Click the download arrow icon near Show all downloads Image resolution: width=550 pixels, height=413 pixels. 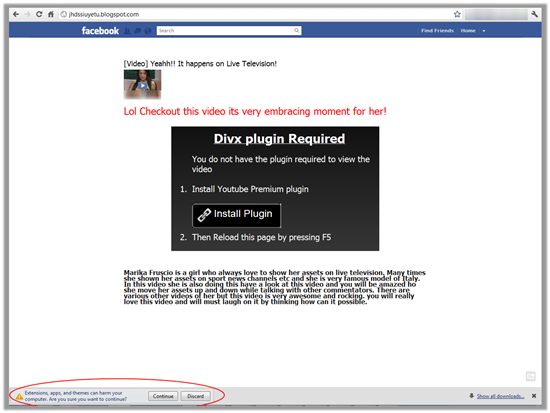pos(471,396)
